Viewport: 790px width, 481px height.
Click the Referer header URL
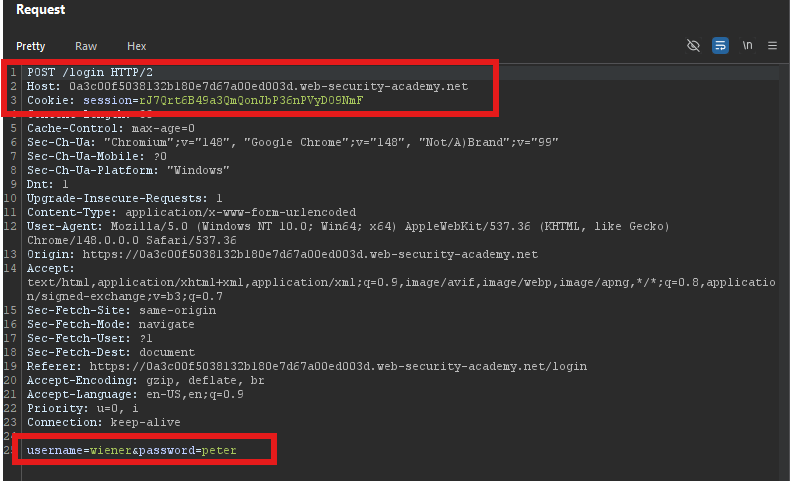tap(338, 367)
